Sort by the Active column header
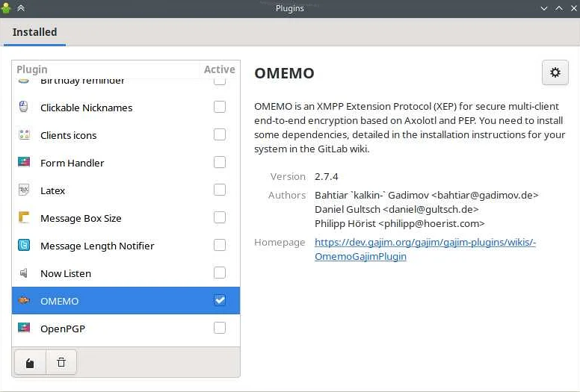 point(219,69)
